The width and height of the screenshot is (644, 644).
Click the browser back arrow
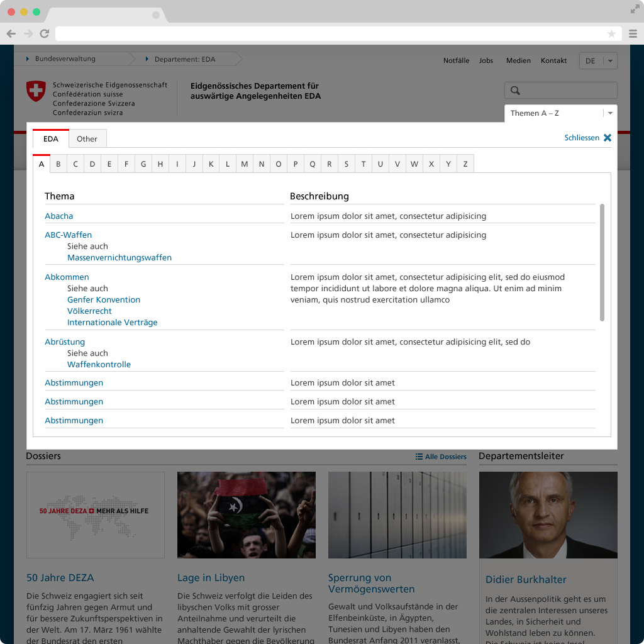[x=11, y=34]
